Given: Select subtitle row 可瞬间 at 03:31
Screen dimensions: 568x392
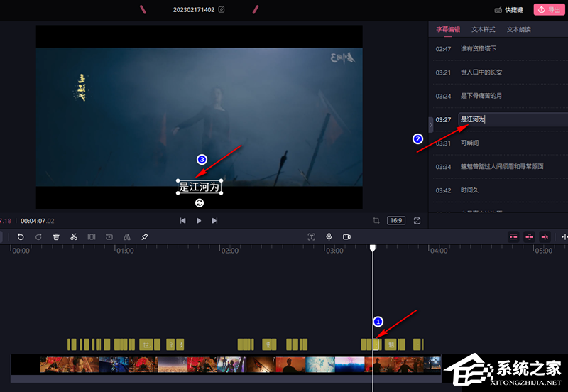Looking at the screenshot, I should pos(500,143).
